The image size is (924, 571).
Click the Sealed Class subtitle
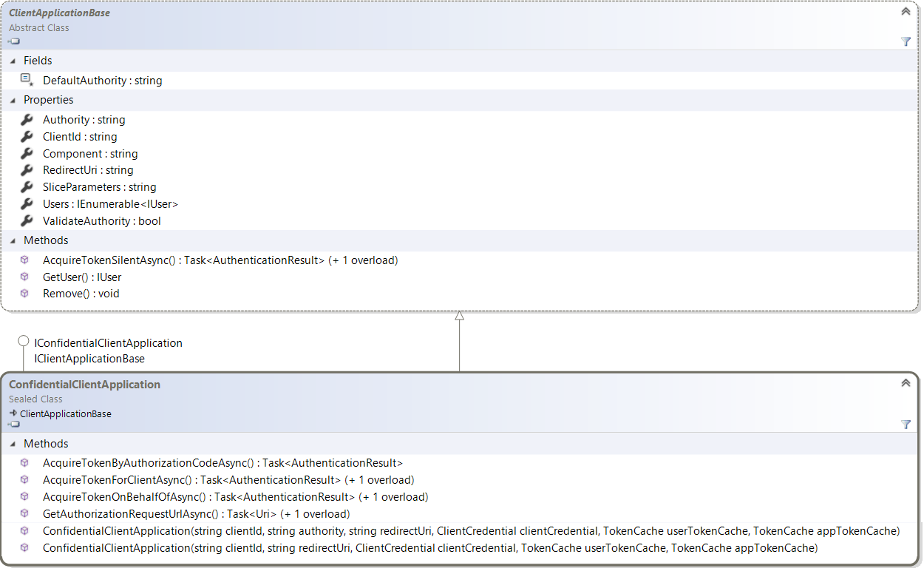tap(35, 399)
